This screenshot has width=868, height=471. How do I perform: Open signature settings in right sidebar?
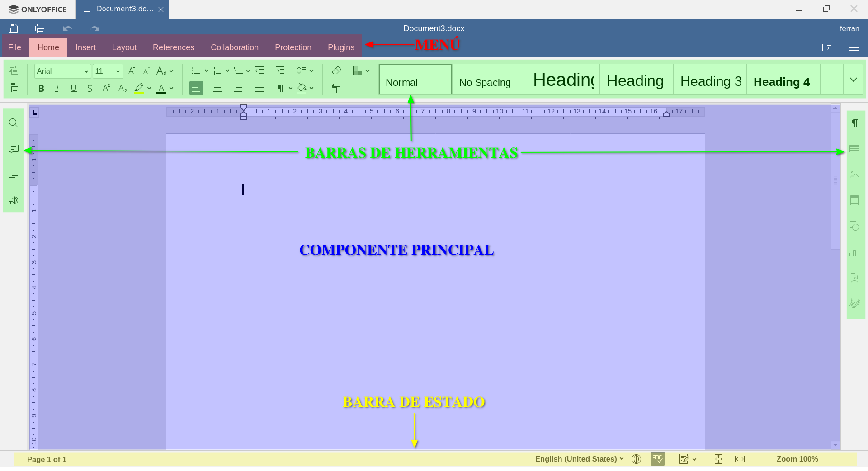[854, 303]
